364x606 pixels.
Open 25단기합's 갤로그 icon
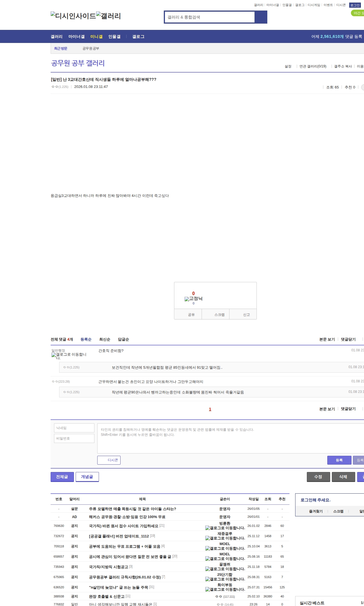click(225, 579)
